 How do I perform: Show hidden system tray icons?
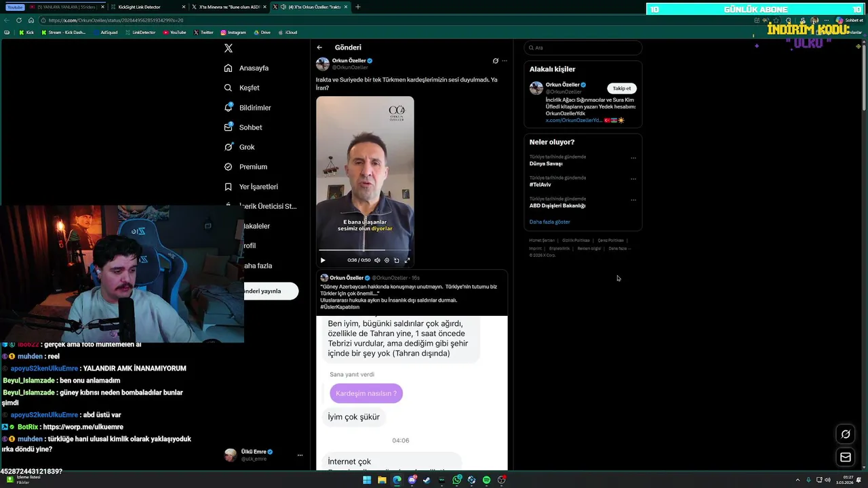[798, 480]
